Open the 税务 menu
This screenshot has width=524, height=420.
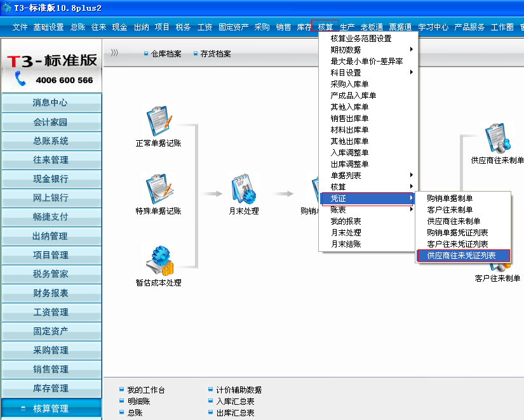coord(183,27)
